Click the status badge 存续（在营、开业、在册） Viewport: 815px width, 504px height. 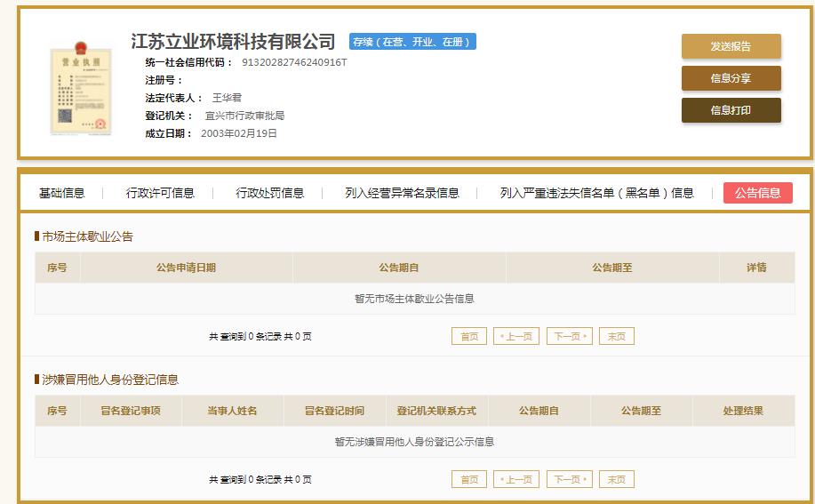pyautogui.click(x=412, y=42)
